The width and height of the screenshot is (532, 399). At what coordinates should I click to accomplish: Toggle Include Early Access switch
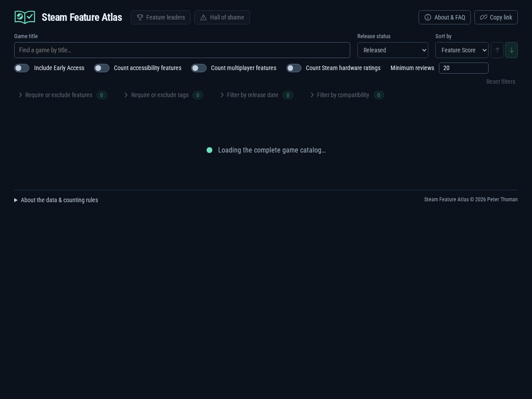tap(22, 68)
